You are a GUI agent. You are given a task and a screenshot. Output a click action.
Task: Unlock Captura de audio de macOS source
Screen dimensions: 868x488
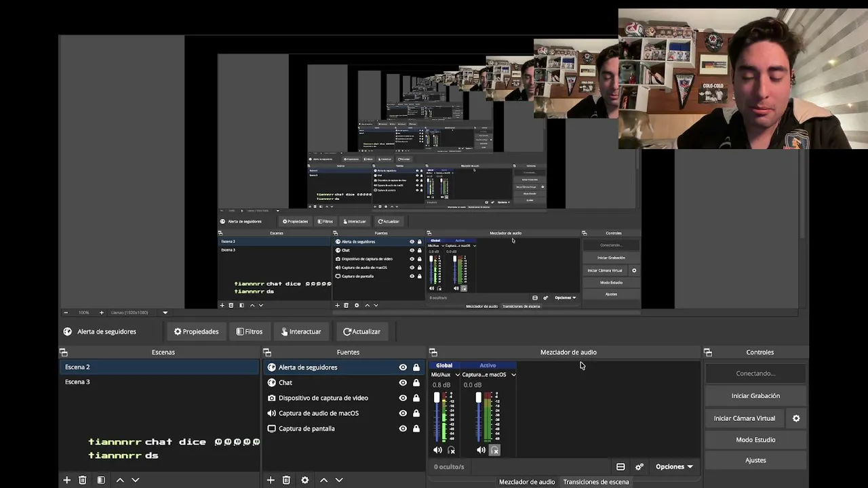(416, 413)
